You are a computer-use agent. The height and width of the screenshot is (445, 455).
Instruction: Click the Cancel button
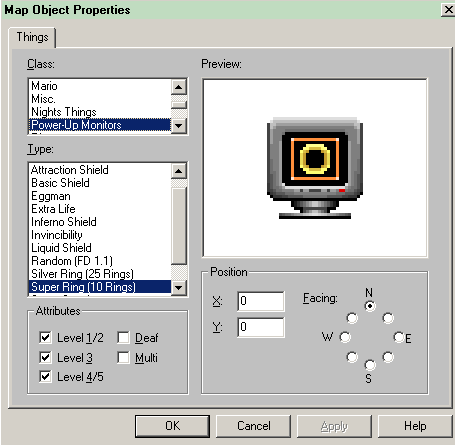[x=254, y=426]
